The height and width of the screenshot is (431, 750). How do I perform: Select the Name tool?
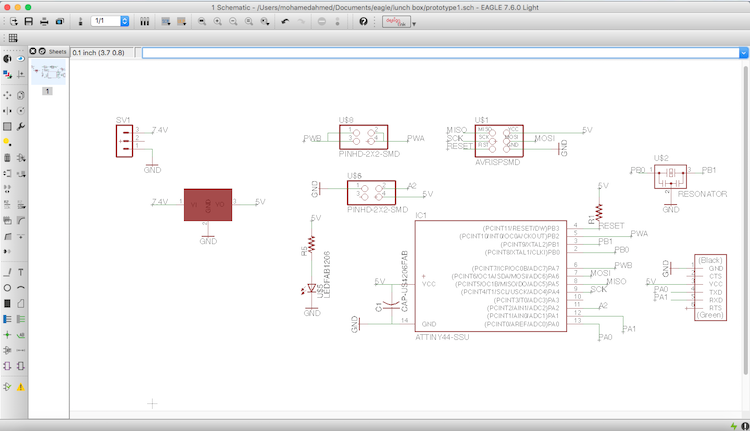pos(7,205)
